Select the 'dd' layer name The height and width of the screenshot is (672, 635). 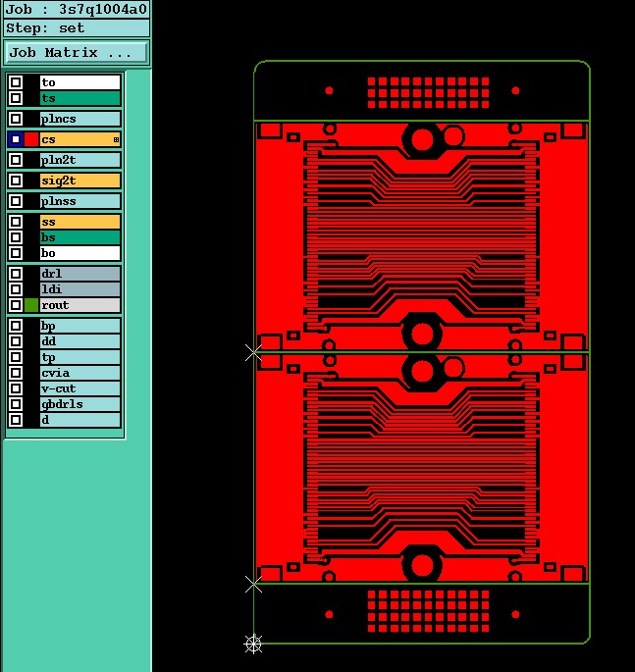tap(80, 341)
